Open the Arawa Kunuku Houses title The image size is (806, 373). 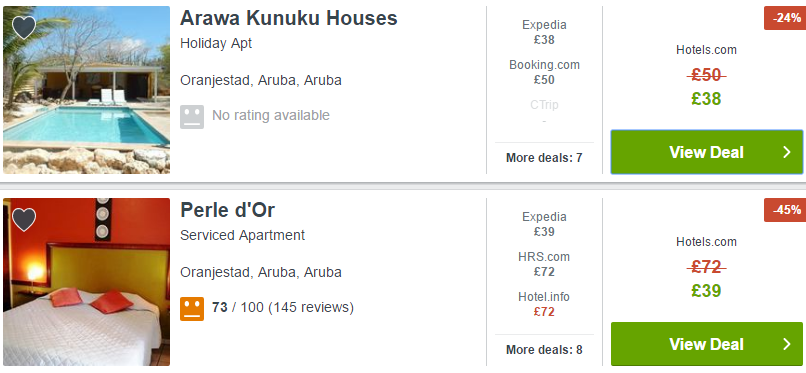pos(288,18)
